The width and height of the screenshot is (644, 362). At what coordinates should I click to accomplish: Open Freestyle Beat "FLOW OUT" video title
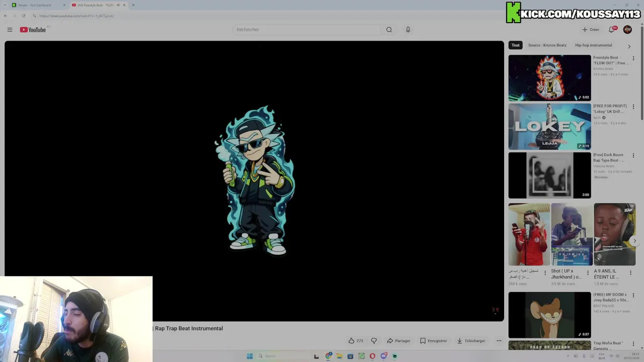(611, 60)
